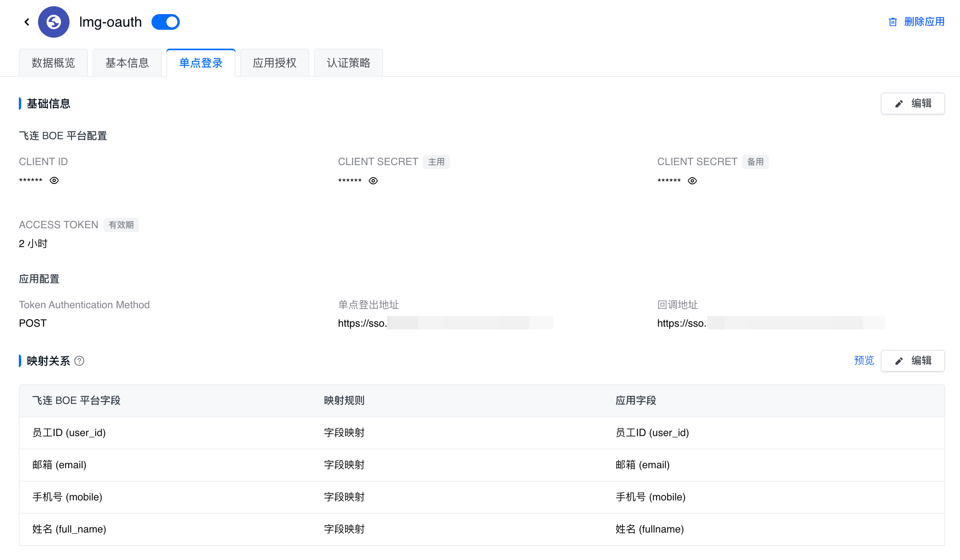
Task: Click the help icon beside 映射关系
Action: pyautogui.click(x=79, y=361)
